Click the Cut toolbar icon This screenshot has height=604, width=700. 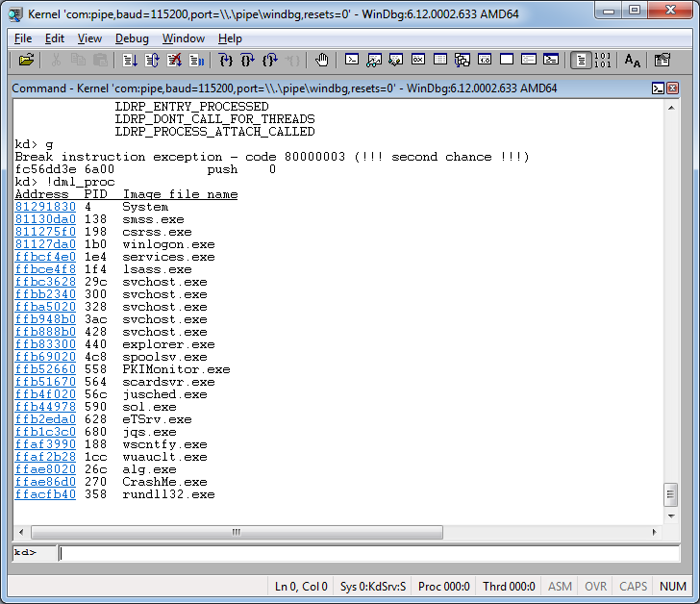coord(56,60)
